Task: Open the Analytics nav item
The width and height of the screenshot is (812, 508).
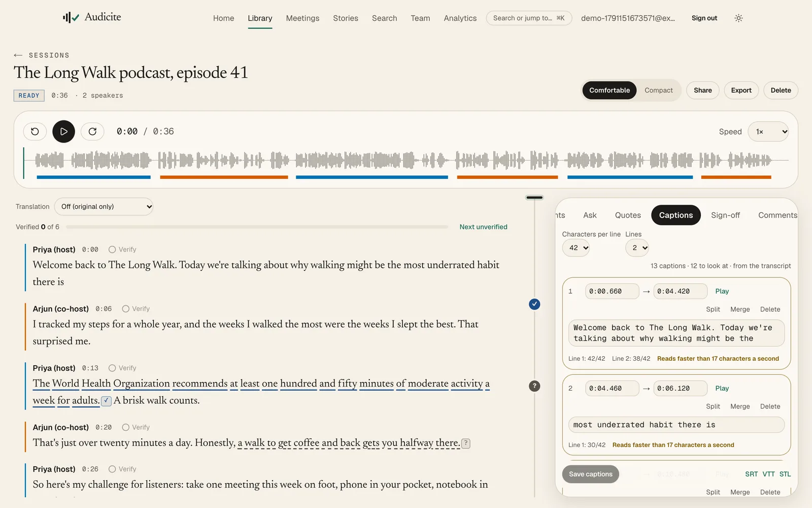Action: (460, 18)
